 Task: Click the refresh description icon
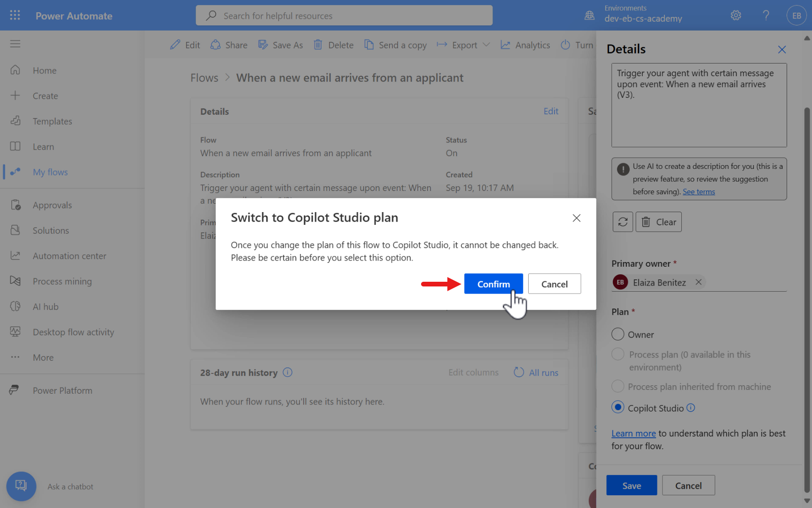(x=623, y=222)
